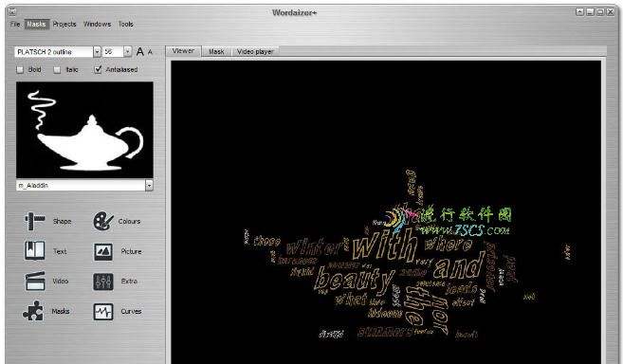
Task: Click the Colours label
Action: pyautogui.click(x=129, y=222)
